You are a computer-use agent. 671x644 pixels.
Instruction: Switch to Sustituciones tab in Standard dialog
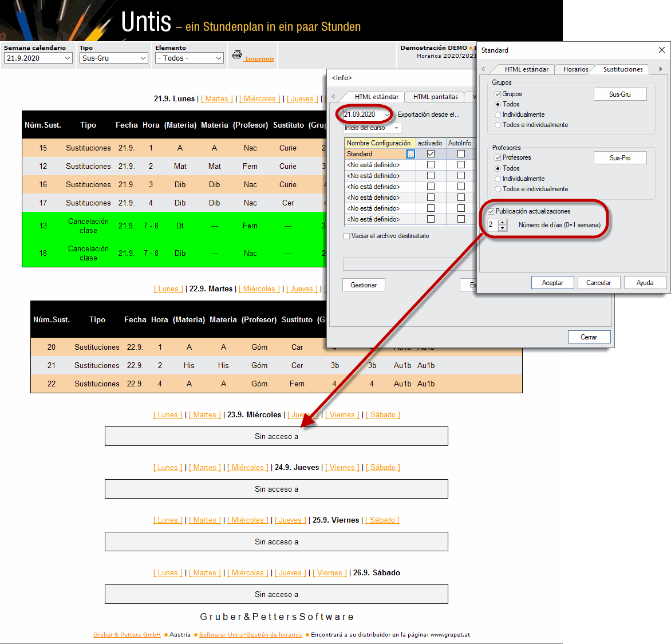click(x=623, y=69)
